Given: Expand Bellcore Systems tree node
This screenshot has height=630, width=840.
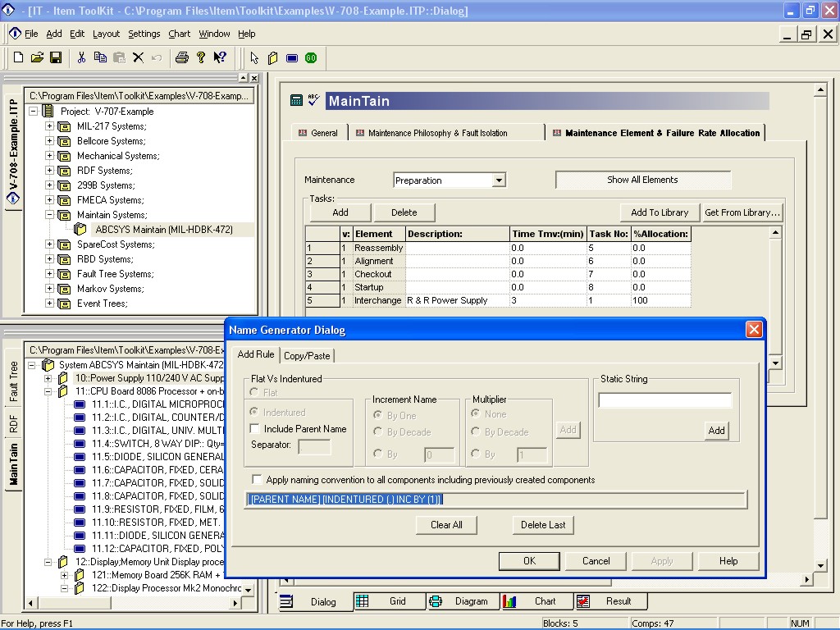Looking at the screenshot, I should [49, 141].
